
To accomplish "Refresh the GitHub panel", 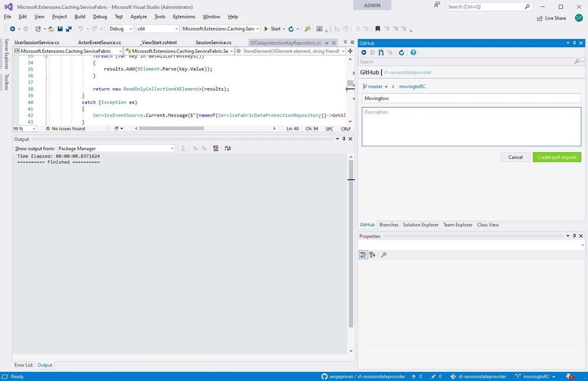I will pyautogui.click(x=401, y=52).
